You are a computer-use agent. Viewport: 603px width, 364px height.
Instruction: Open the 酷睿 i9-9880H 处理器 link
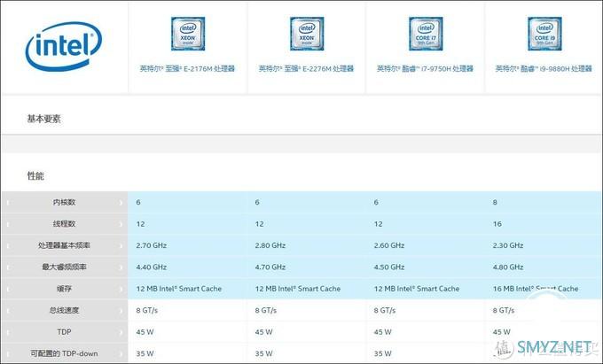[544, 69]
